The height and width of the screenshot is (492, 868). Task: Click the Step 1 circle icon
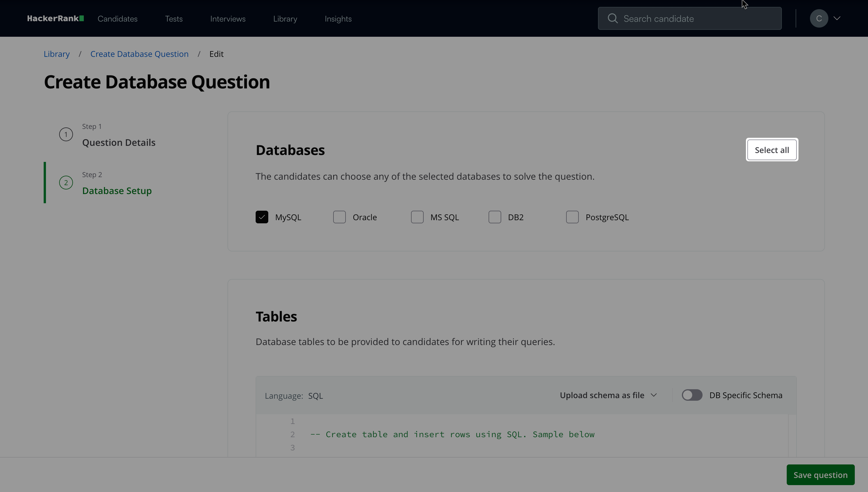(66, 135)
